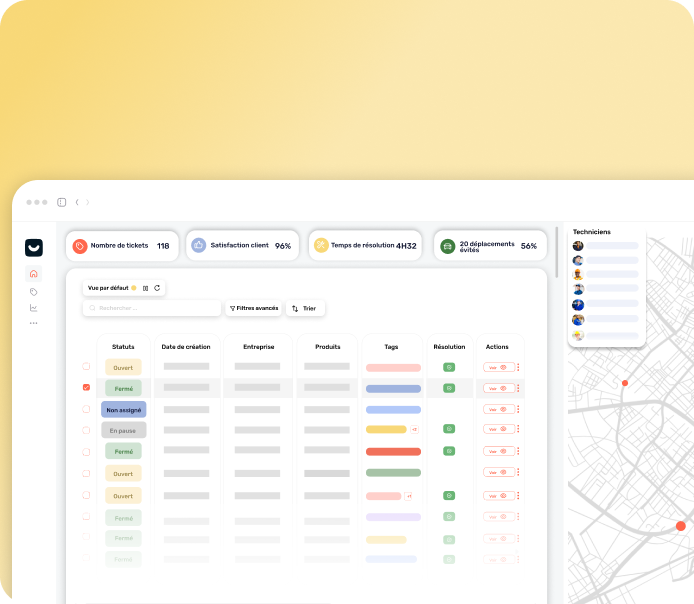Click the Voir button in the green-tag Ouvert row
The image size is (694, 604).
(x=499, y=472)
